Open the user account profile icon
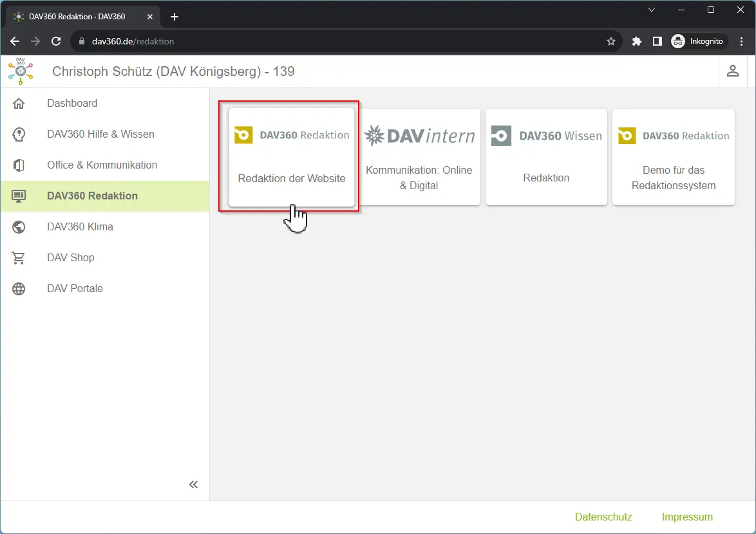The height and width of the screenshot is (534, 756). [x=732, y=71]
